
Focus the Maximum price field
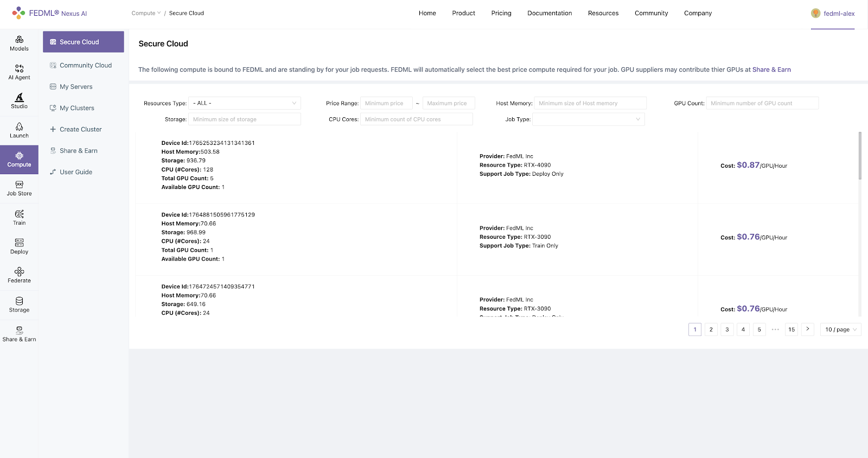pyautogui.click(x=449, y=103)
